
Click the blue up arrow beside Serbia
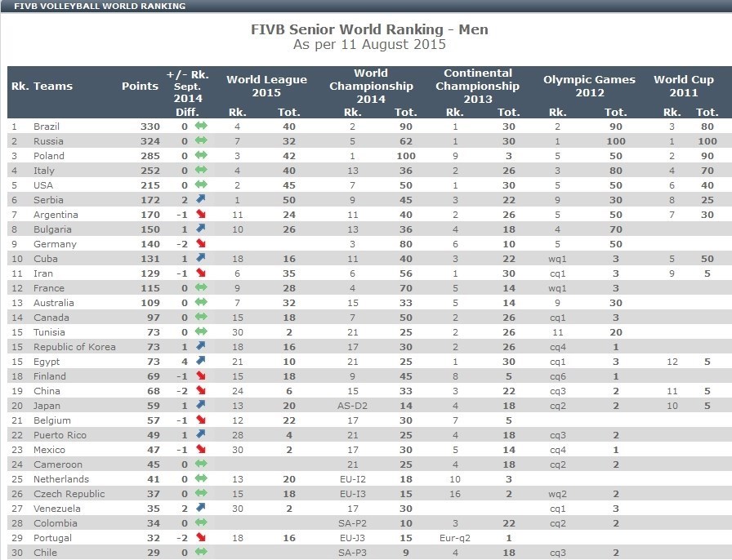tap(201, 200)
